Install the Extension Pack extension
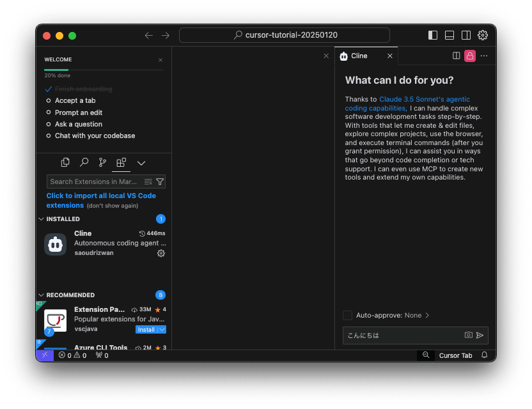Image resolution: width=532 pixels, height=409 pixels. [146, 330]
